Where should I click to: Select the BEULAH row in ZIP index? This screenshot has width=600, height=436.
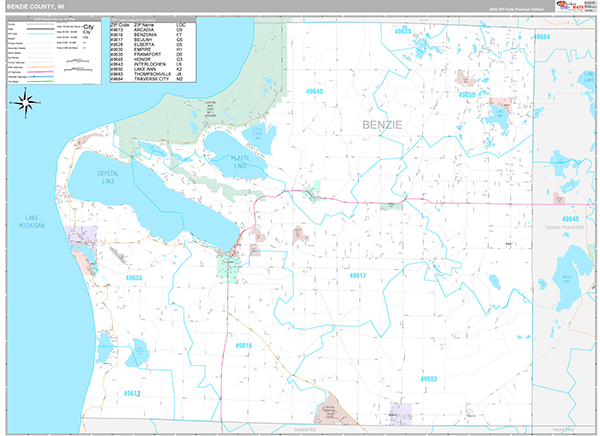tap(148, 40)
